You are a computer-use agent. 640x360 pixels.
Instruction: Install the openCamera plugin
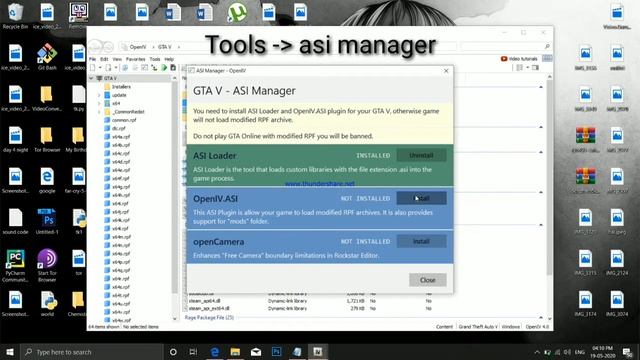click(421, 241)
